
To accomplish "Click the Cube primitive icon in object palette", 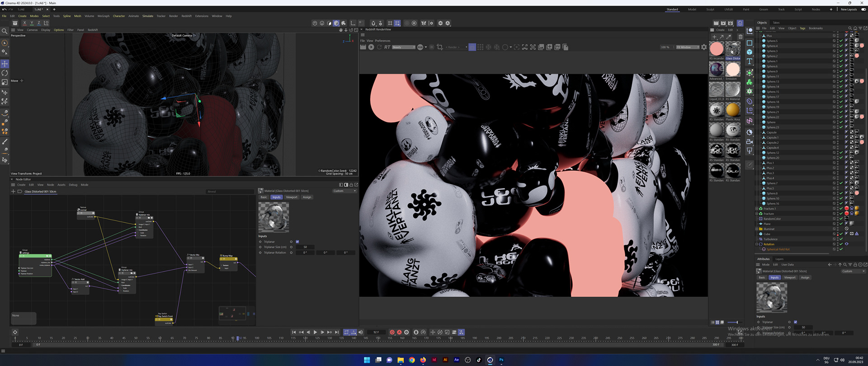I will click(x=750, y=52).
